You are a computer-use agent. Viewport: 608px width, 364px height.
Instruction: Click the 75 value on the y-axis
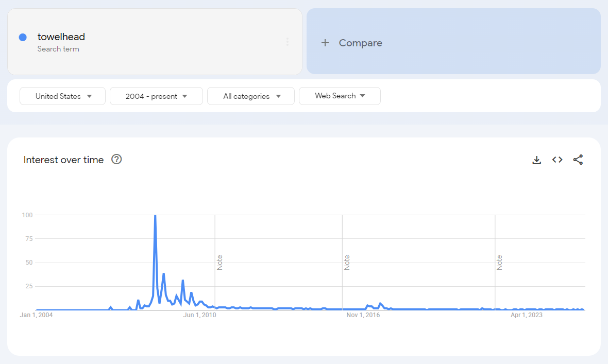pos(29,239)
